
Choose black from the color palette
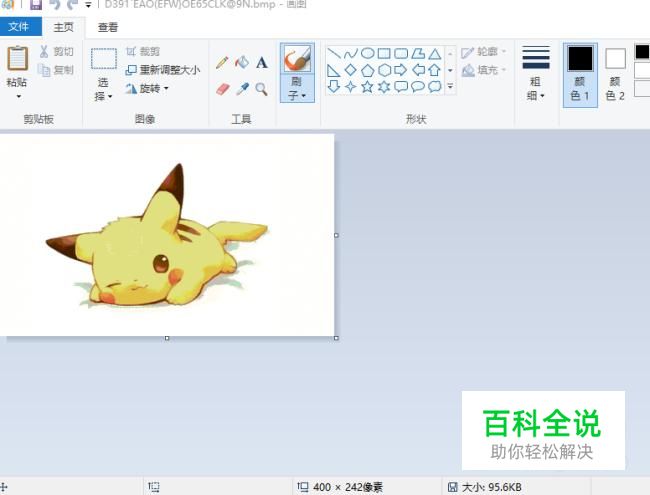pyautogui.click(x=642, y=52)
